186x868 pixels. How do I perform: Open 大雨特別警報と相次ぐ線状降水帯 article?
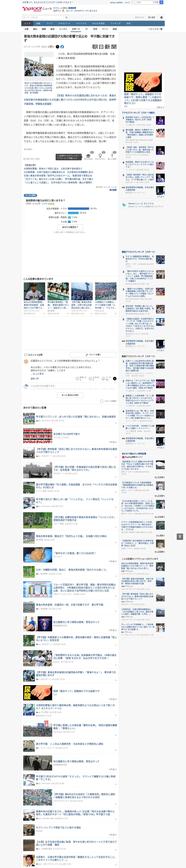(76, 706)
